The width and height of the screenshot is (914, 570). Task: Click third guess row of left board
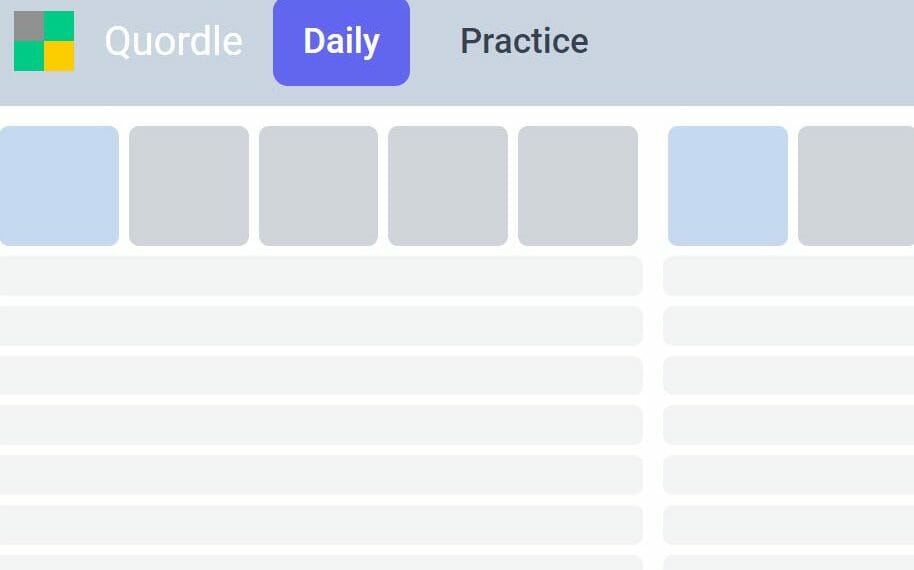tap(321, 326)
